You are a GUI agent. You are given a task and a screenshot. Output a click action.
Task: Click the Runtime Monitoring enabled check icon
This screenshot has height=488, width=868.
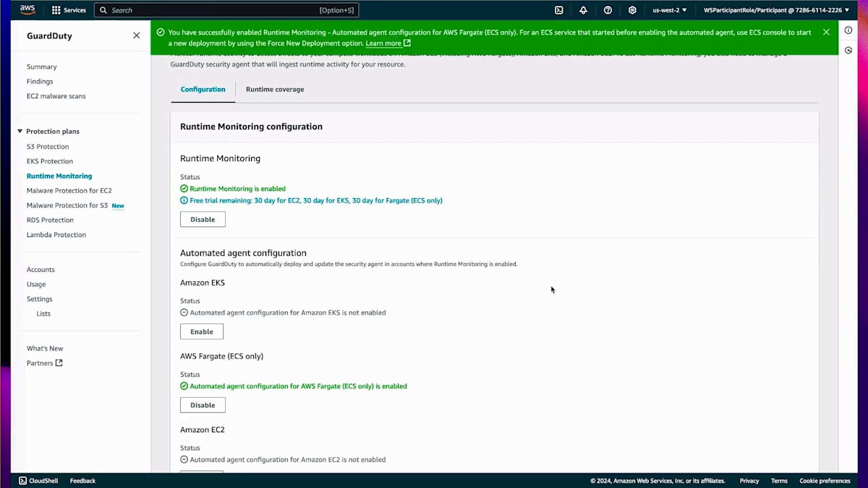pos(184,189)
